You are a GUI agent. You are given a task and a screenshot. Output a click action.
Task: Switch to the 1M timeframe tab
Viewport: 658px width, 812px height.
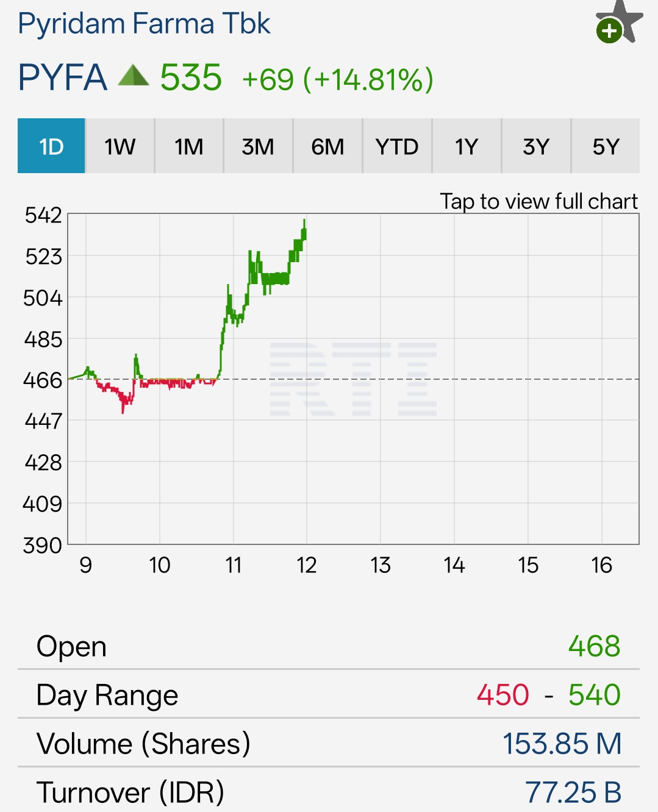[x=189, y=146]
